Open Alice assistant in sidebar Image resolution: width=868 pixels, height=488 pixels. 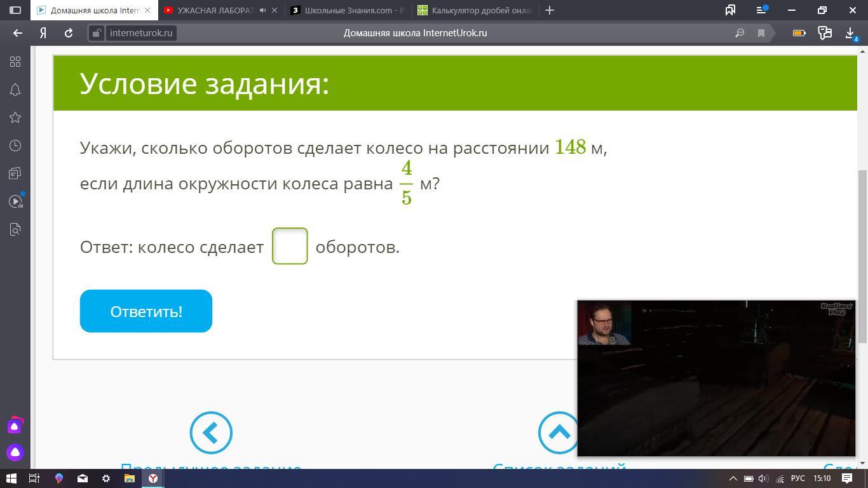(x=15, y=452)
